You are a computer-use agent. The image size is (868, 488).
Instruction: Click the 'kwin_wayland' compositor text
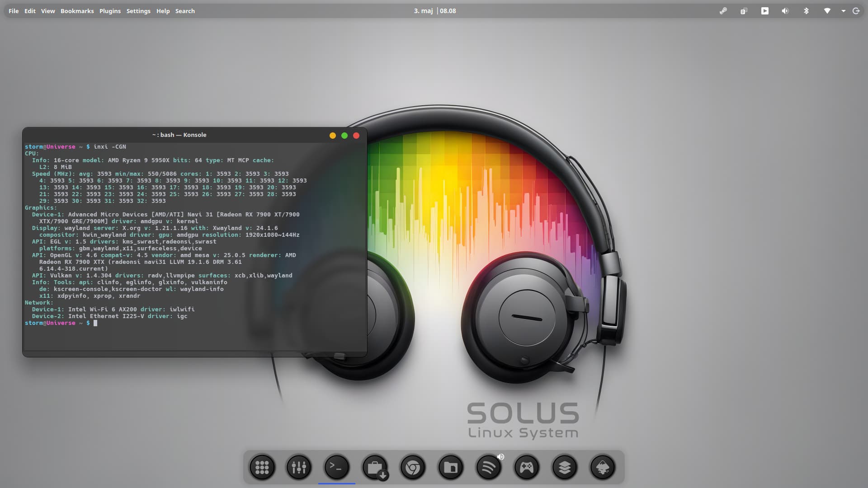104,235
